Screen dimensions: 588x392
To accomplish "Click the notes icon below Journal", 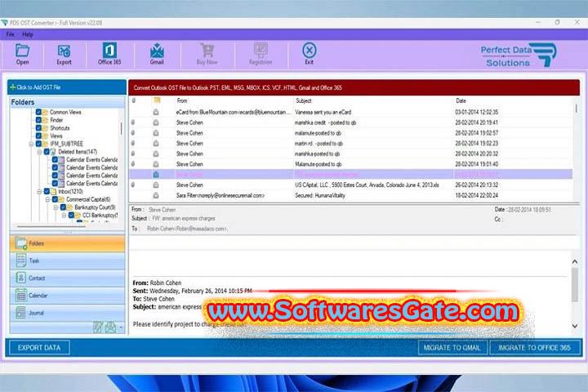I will [x=98, y=327].
